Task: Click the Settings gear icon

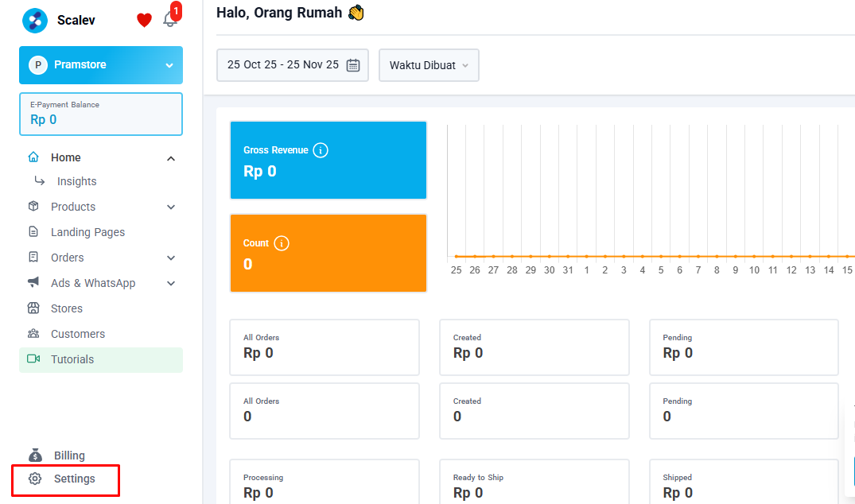Action: pos(34,479)
